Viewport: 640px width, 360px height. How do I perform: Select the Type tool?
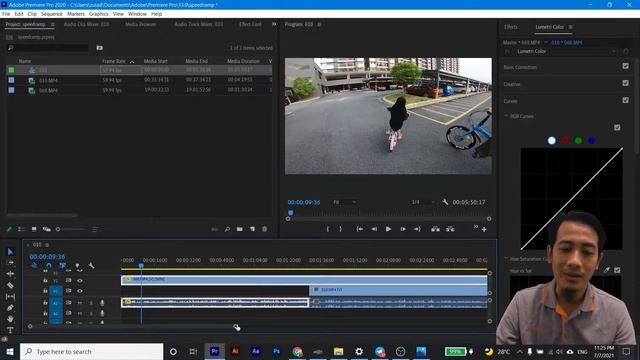click(10, 330)
